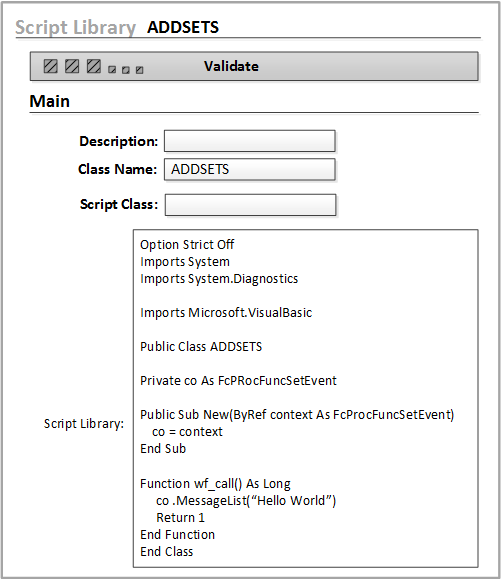501x580 pixels.
Task: Click the Function wf_call() As Long line
Action: click(x=215, y=484)
